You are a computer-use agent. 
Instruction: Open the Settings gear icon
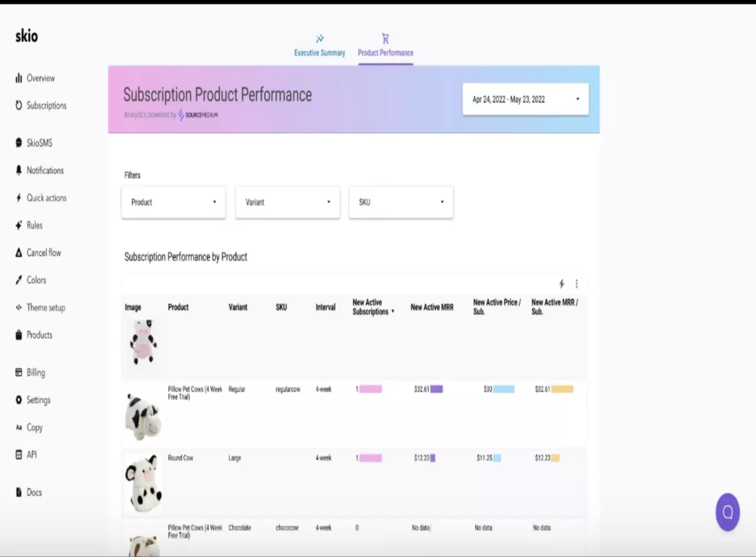(x=19, y=400)
